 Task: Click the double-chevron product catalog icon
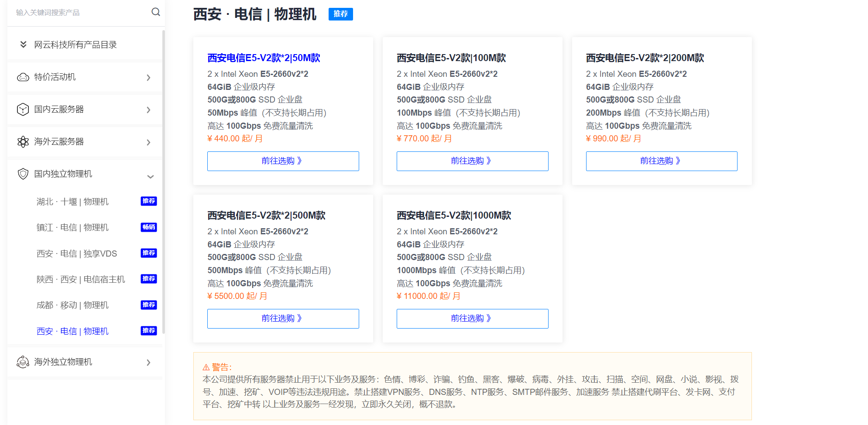point(24,45)
